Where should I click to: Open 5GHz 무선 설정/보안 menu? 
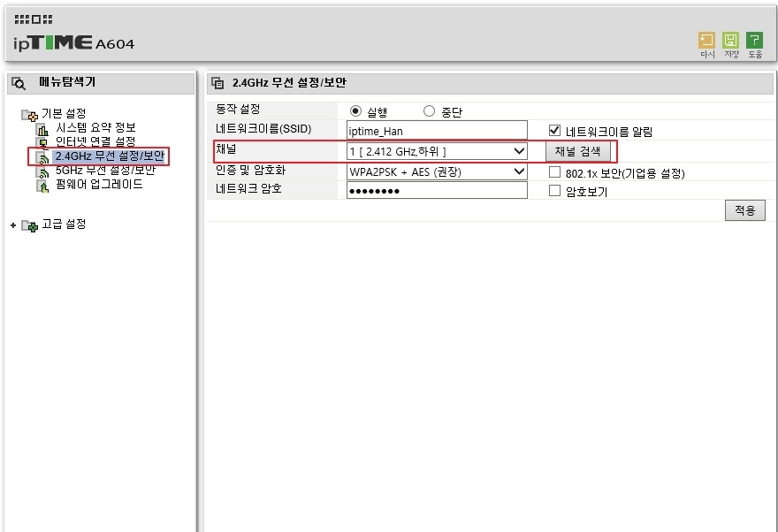[105, 170]
